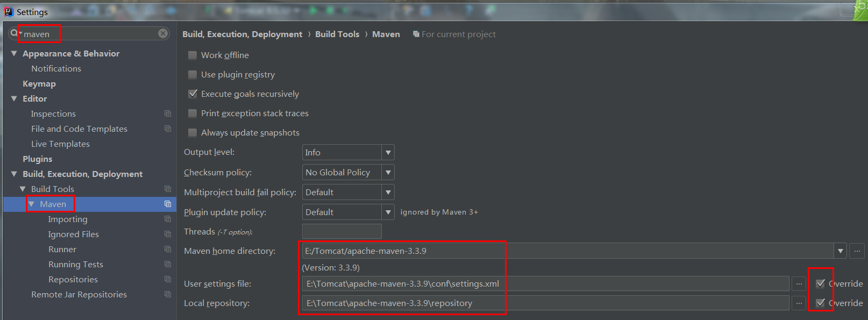Click project icon beside Remote Jar Repositories
Viewport: 868px width, 320px height.
tap(168, 294)
